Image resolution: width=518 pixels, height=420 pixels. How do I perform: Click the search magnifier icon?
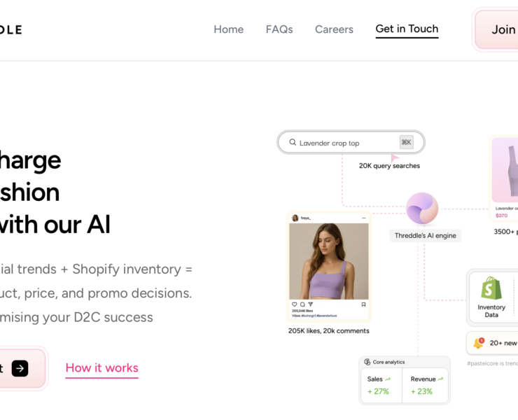[293, 142]
